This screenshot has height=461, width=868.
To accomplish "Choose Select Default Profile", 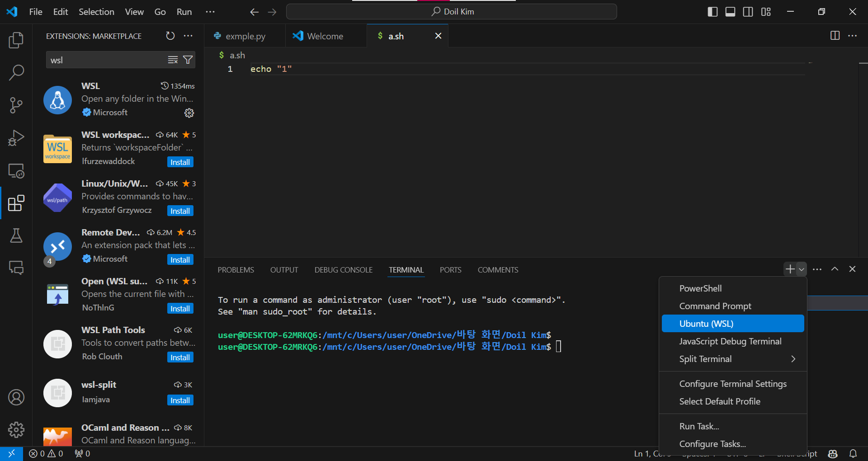I will coord(733,401).
